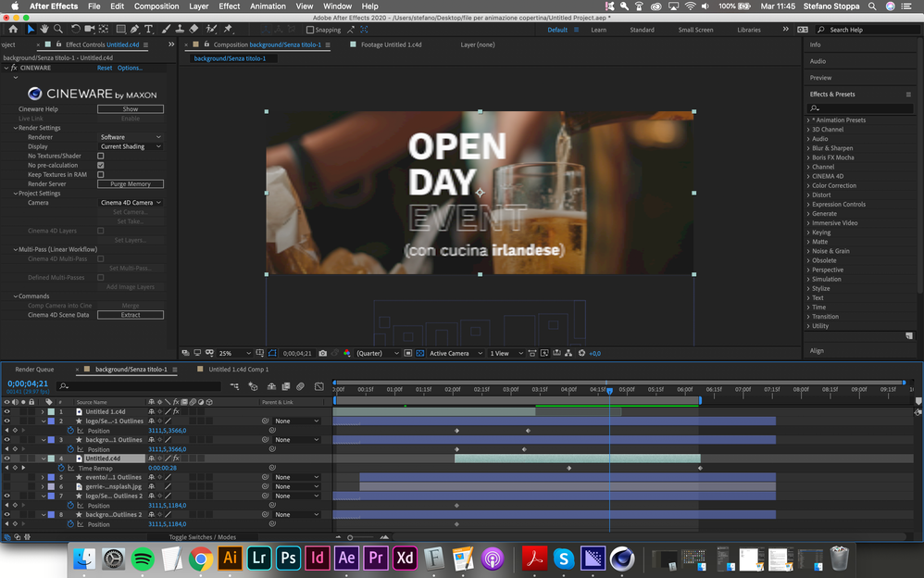Open the Animation menu
The width and height of the screenshot is (924, 578).
coord(268,6)
